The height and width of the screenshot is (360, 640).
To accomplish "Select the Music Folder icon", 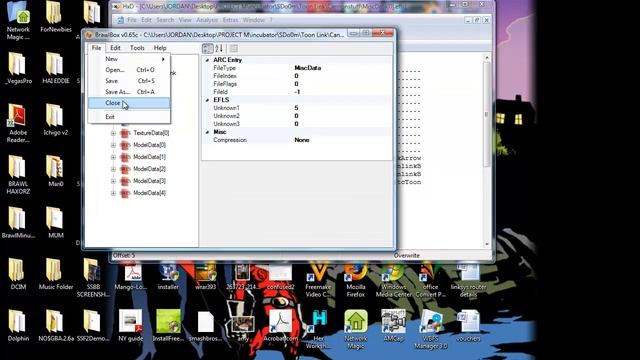I will [56, 274].
